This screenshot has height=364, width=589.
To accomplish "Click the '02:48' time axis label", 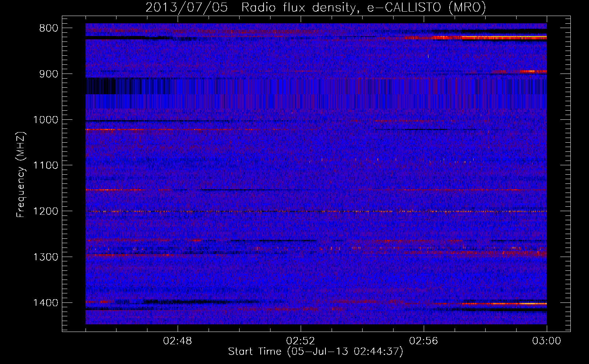I will [x=178, y=341].
